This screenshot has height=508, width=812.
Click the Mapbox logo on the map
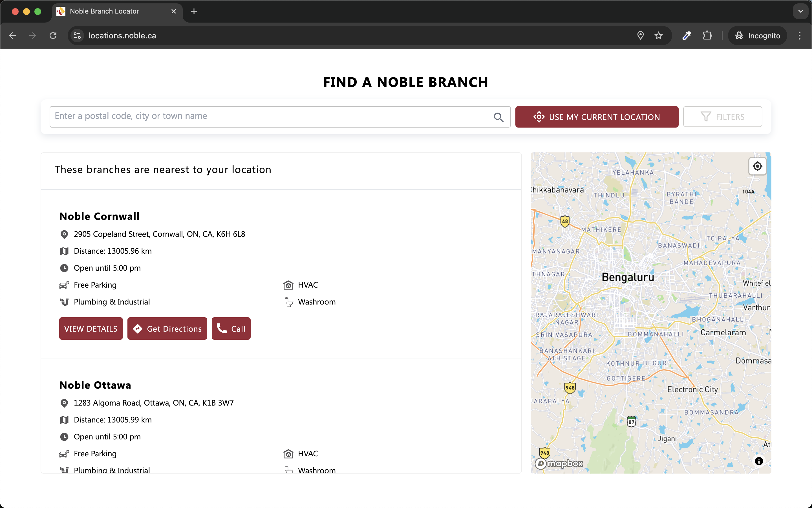[x=559, y=464]
